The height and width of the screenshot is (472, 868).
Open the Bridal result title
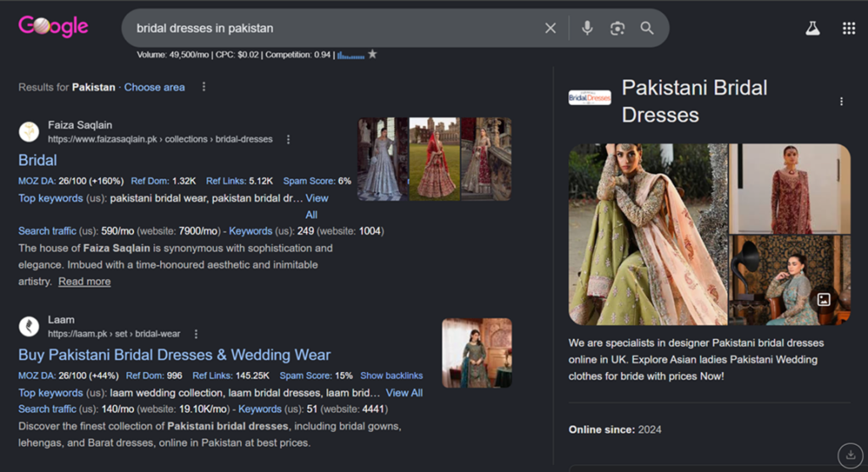pos(37,160)
